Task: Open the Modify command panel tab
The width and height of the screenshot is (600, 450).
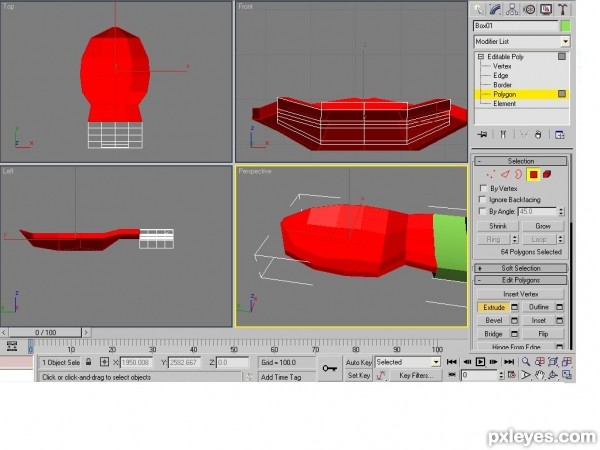Action: (495, 9)
